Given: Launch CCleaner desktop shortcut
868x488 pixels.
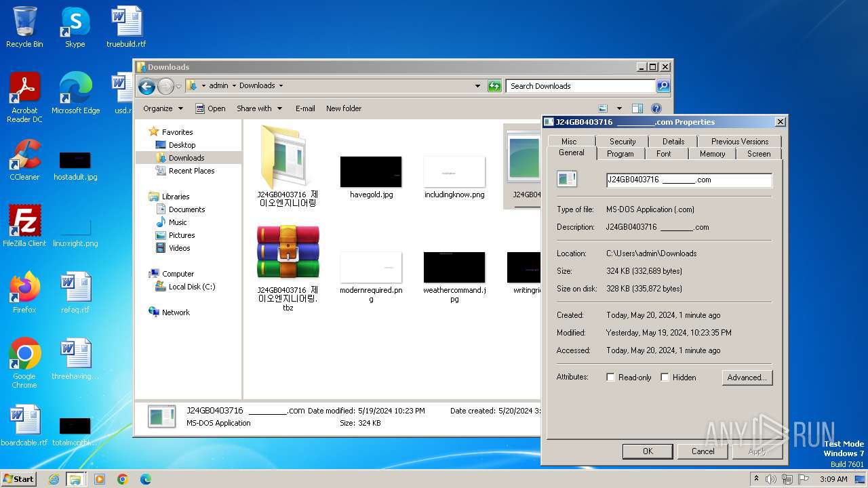Looking at the screenshot, I should tap(24, 160).
